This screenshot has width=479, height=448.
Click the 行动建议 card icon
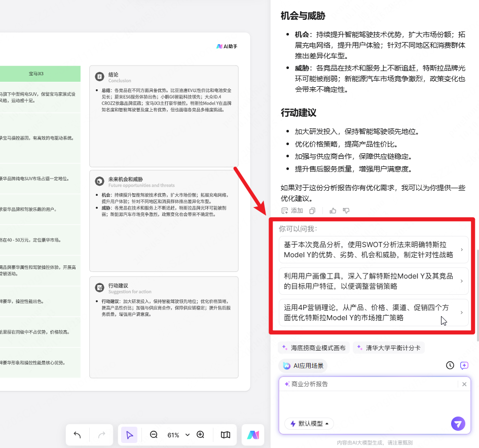pos(99,288)
